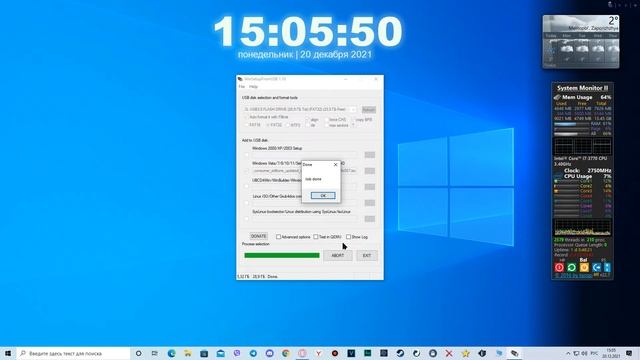Open the Windows Start menu
The width and height of the screenshot is (640, 360).
pos(8,353)
